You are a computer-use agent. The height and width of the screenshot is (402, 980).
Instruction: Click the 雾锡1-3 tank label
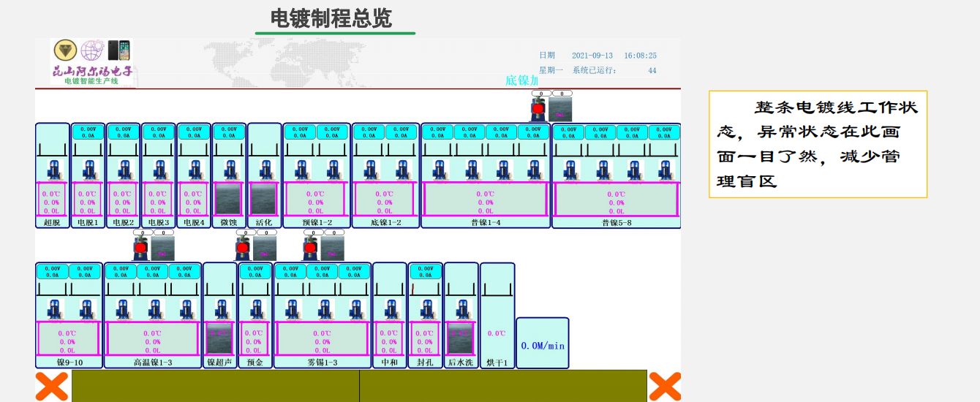click(x=323, y=362)
